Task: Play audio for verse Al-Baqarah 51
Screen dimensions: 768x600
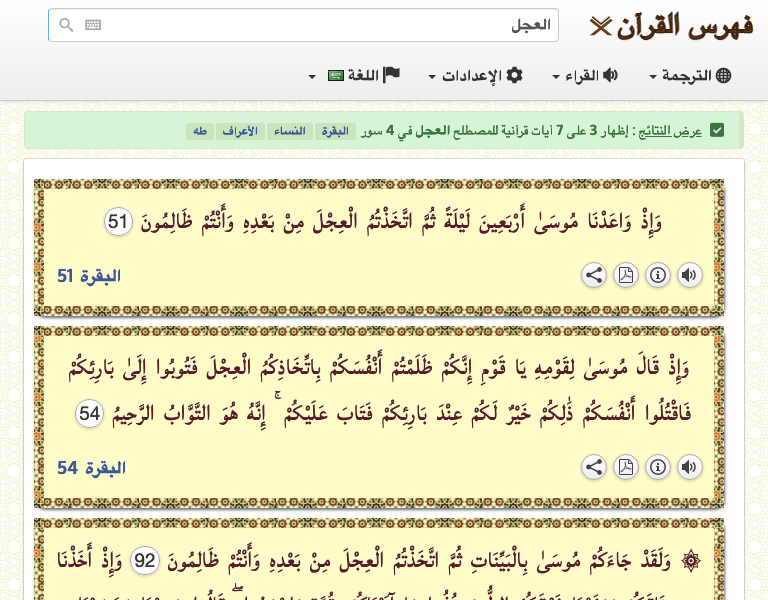Action: tap(689, 276)
